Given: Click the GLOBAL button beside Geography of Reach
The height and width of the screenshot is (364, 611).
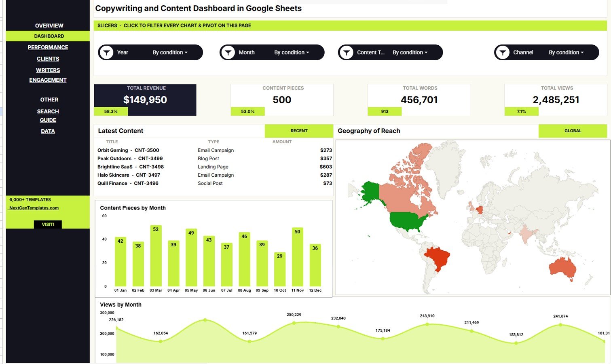Looking at the screenshot, I should tap(573, 131).
